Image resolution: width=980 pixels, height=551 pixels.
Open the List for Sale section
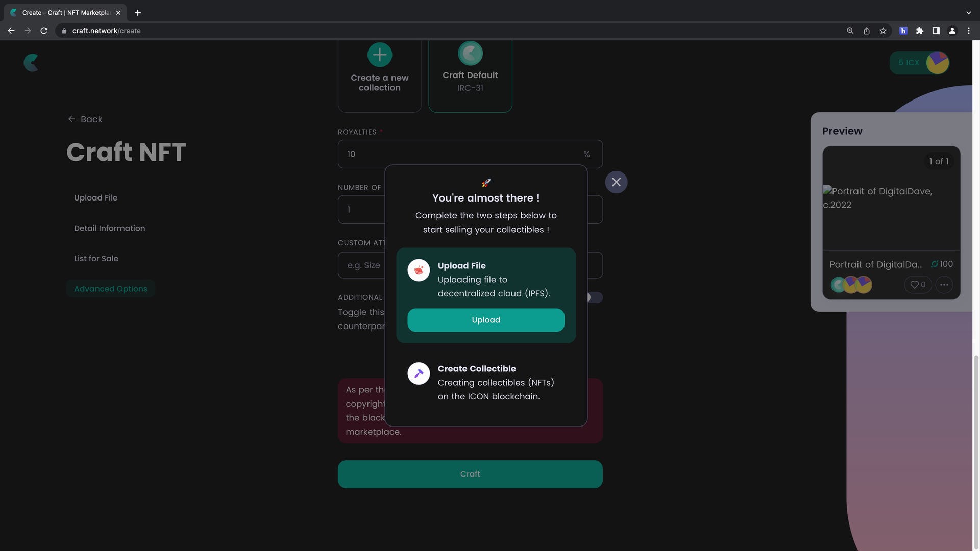96,258
